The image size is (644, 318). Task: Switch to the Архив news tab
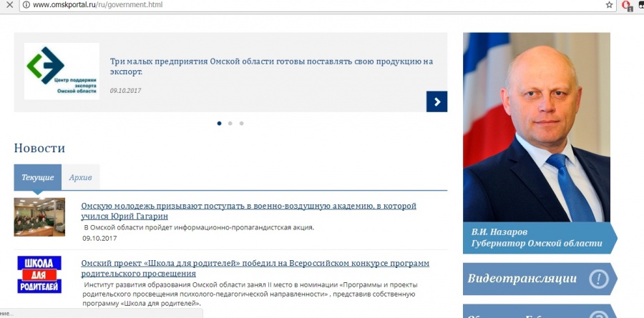80,177
